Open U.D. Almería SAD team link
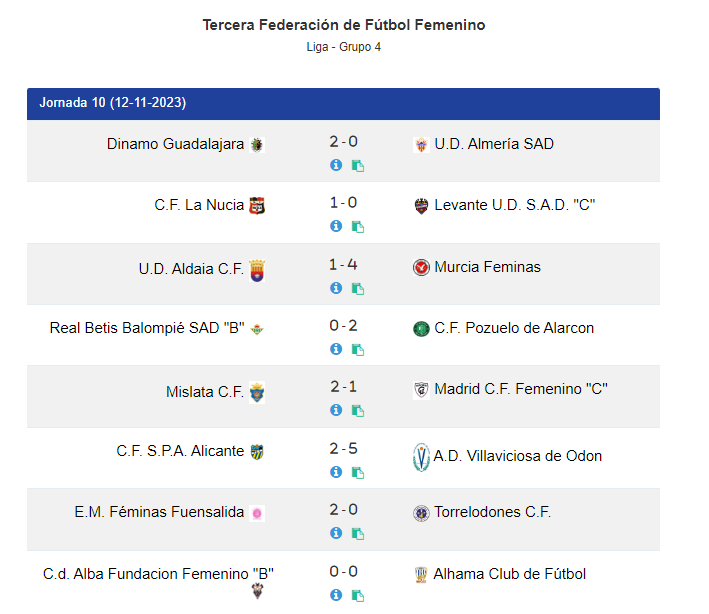 coord(494,144)
